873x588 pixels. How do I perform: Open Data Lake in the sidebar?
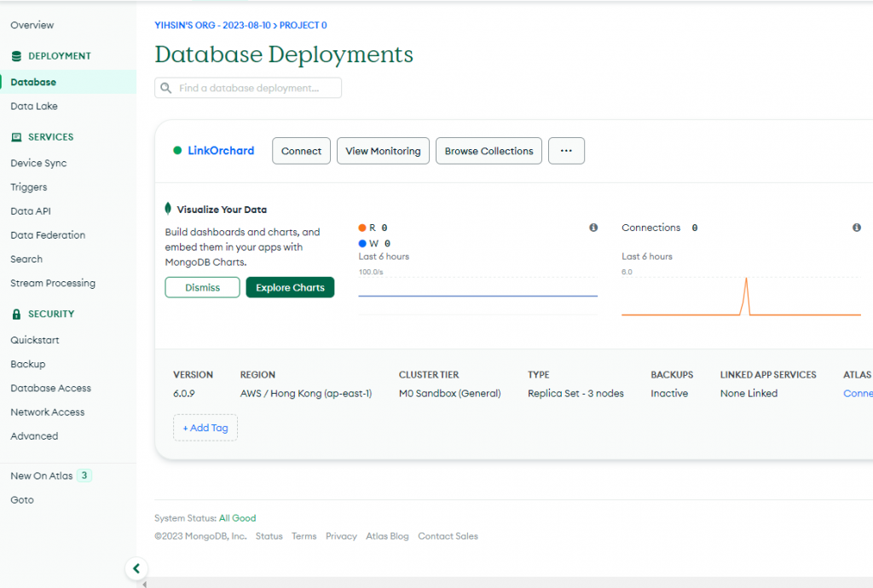tap(34, 107)
